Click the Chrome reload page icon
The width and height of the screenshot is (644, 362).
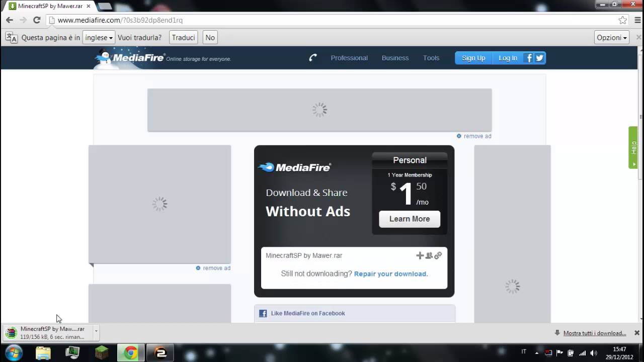point(37,20)
